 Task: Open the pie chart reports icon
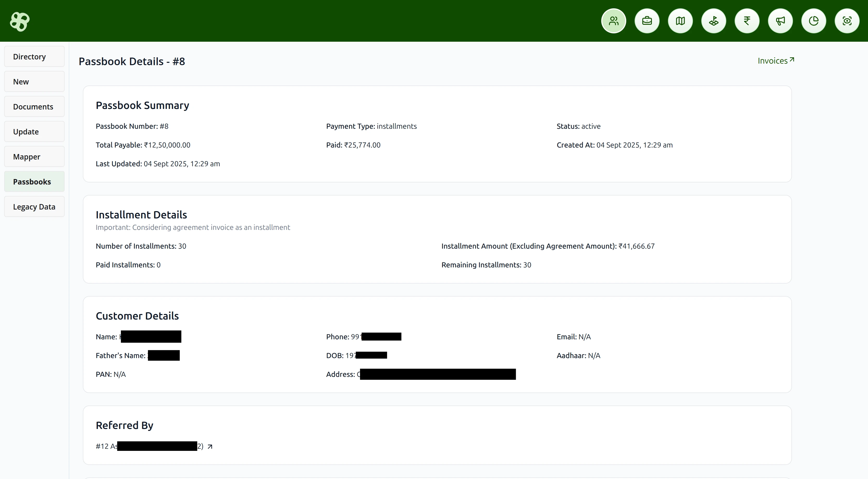[x=813, y=21]
